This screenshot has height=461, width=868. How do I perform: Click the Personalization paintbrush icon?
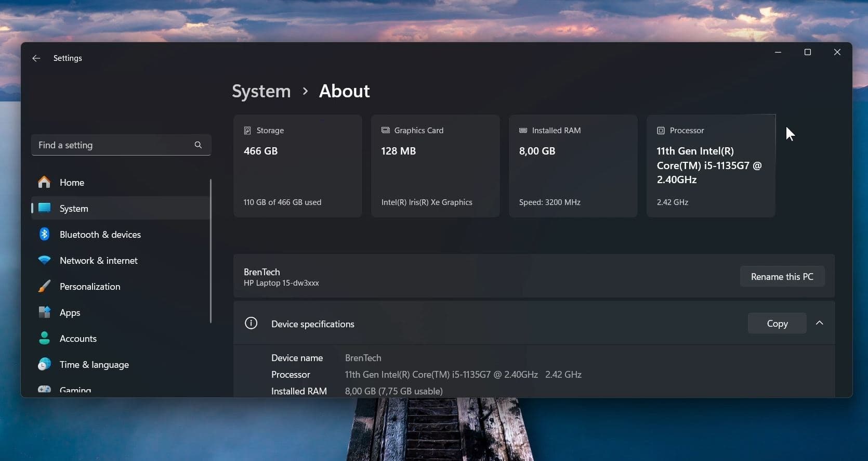coord(45,286)
